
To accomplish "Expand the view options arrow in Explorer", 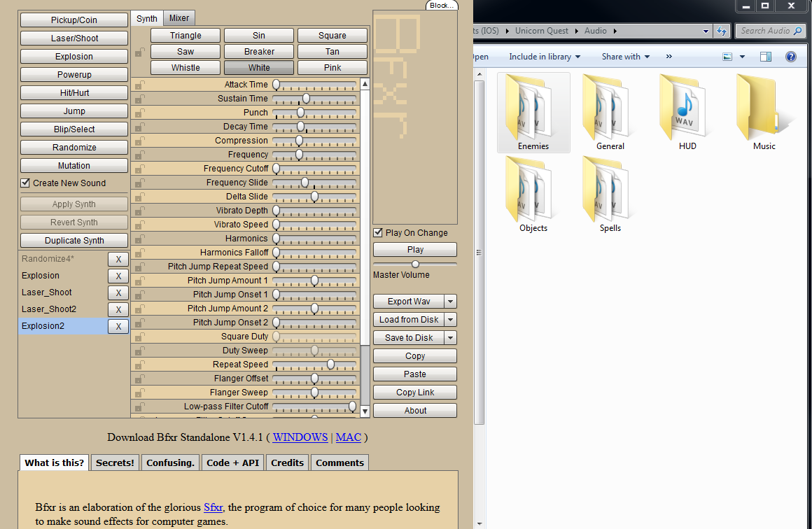I will point(742,57).
